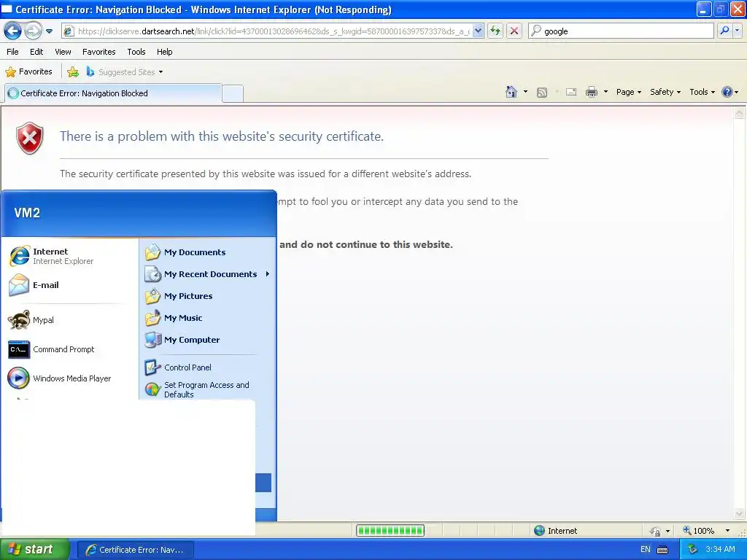747x560 pixels.
Task: Click the Forward navigation arrow
Action: 33,31
